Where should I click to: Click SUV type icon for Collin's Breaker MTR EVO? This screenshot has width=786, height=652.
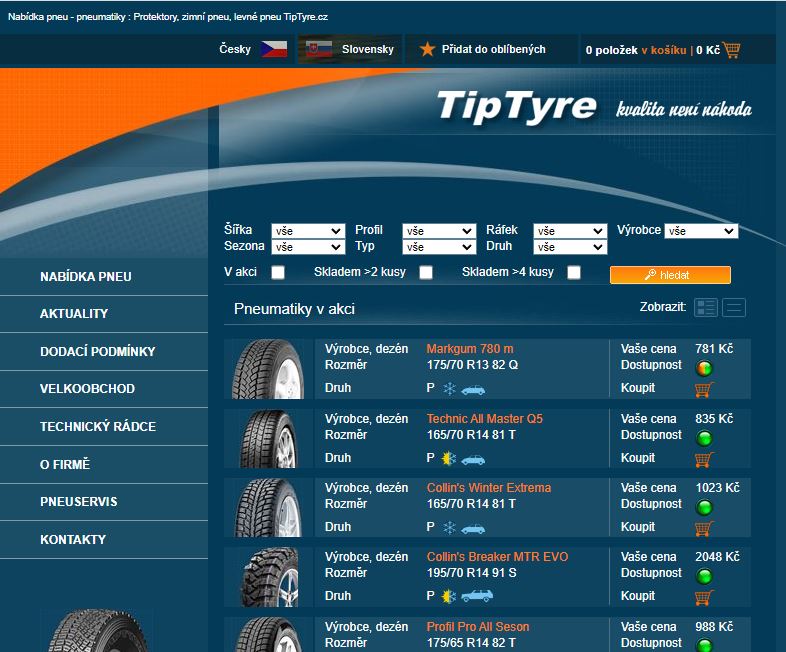tap(477, 595)
